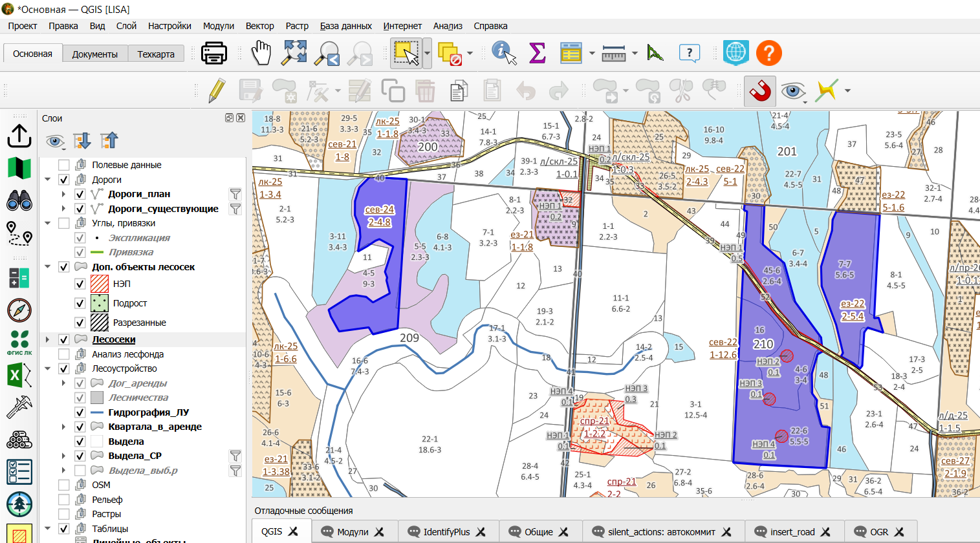The height and width of the screenshot is (543, 980).
Task: Activate the Identify features tool
Action: [504, 53]
